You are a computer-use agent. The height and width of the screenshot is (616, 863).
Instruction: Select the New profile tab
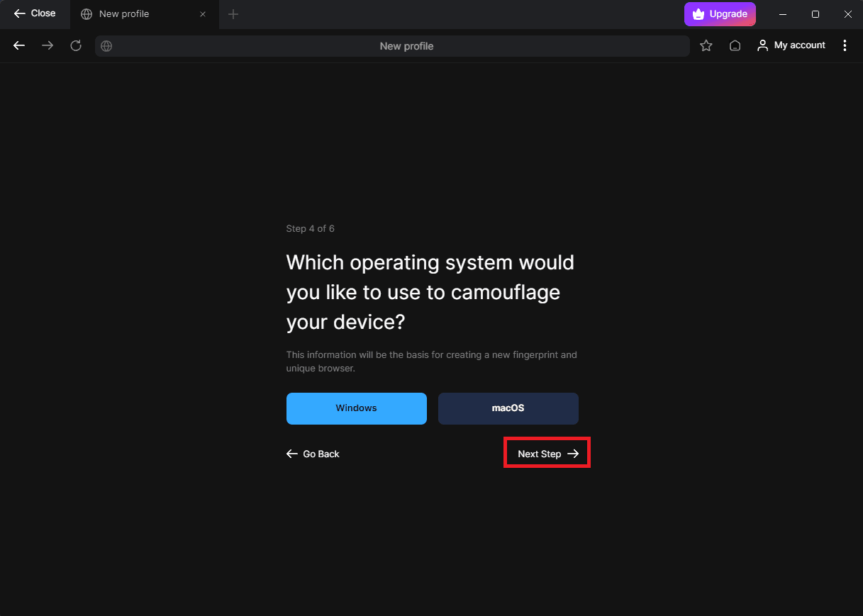coord(124,14)
